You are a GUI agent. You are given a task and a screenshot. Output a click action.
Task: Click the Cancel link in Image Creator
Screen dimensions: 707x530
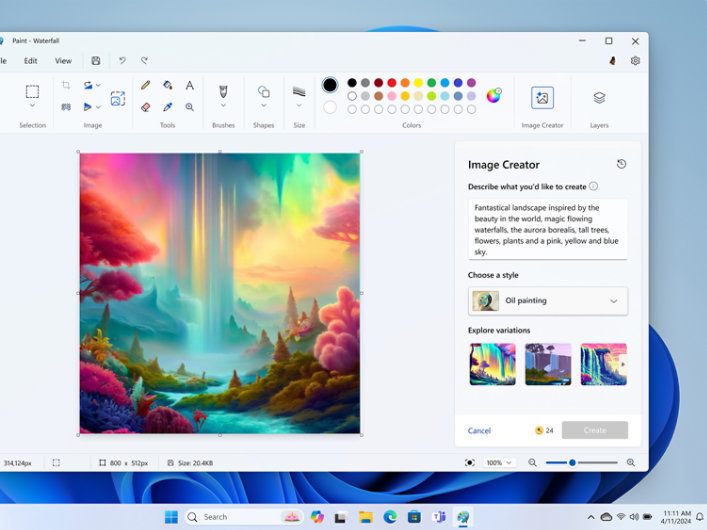[x=479, y=431]
